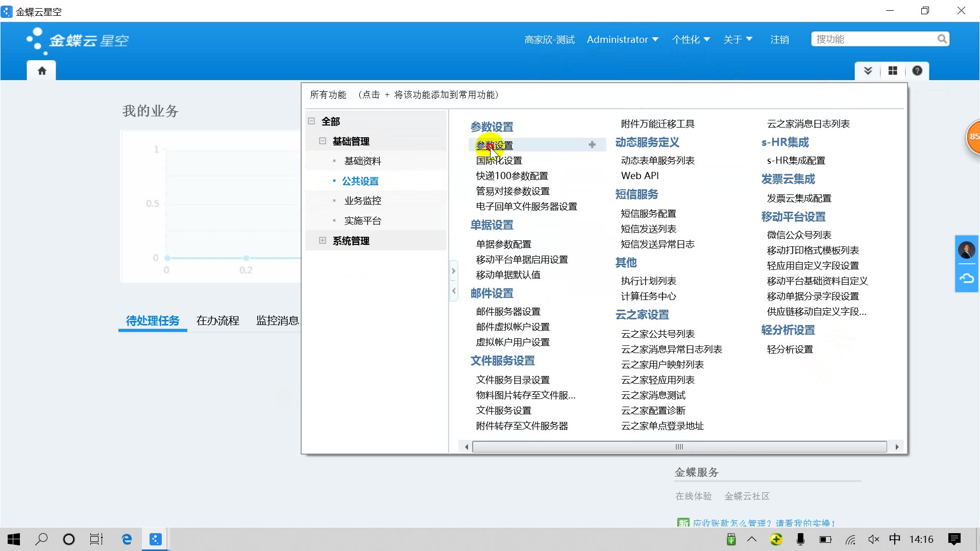The height and width of the screenshot is (551, 980).
Task: Open the 国际化设置 function link
Action: point(498,160)
